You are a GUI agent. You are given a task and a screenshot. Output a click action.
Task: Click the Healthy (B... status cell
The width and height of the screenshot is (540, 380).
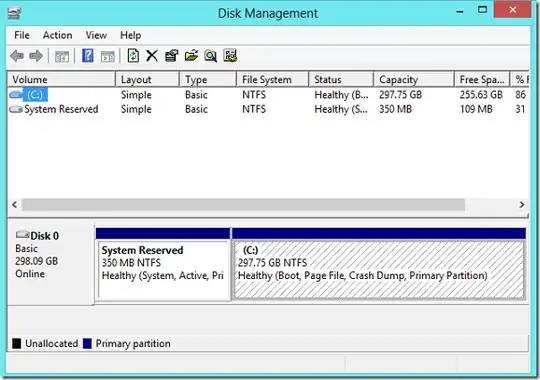tap(341, 94)
